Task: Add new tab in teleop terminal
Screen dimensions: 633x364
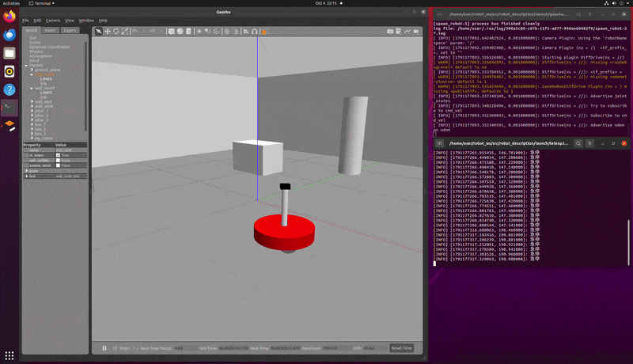Action: click(x=440, y=143)
